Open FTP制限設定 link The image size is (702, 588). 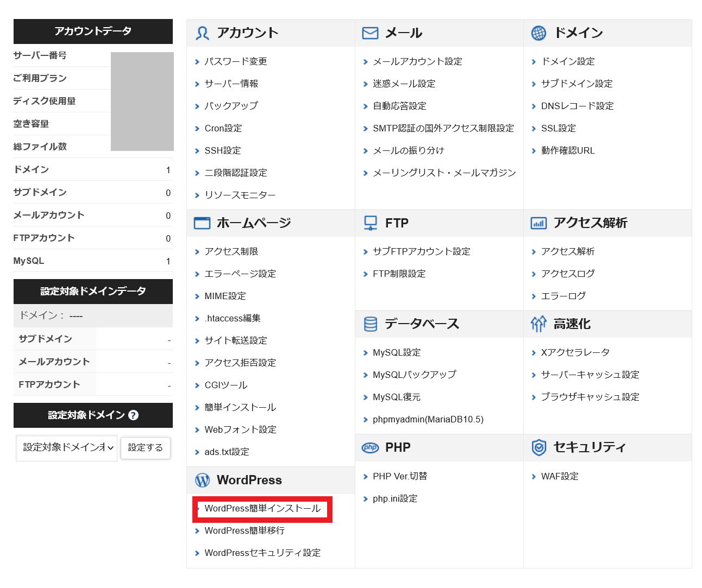pos(399,274)
